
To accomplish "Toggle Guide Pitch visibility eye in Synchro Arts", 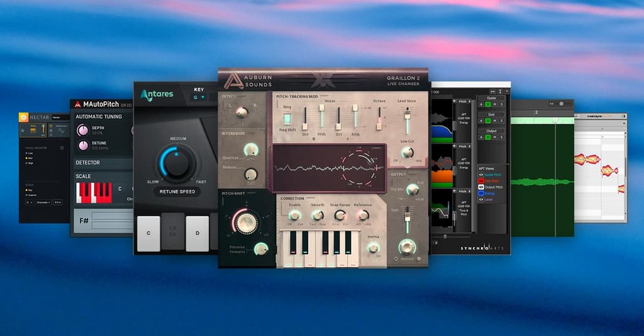I will click(481, 175).
